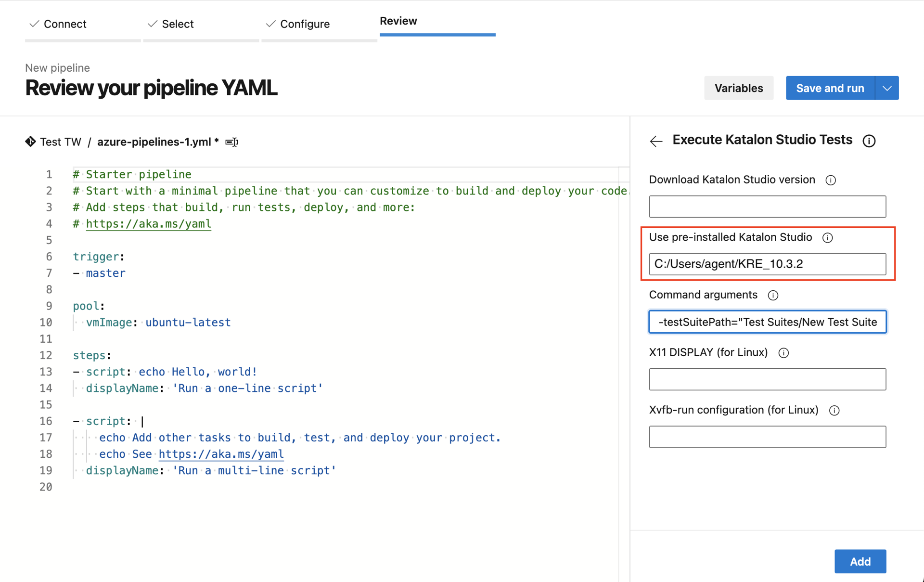Open the Variables dialog

click(x=738, y=88)
